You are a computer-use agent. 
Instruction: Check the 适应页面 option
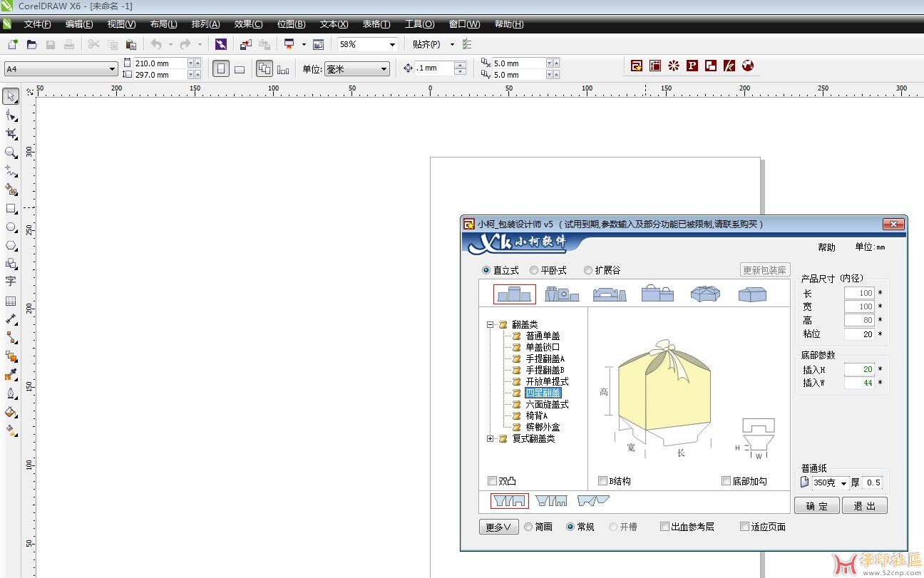[x=763, y=527]
